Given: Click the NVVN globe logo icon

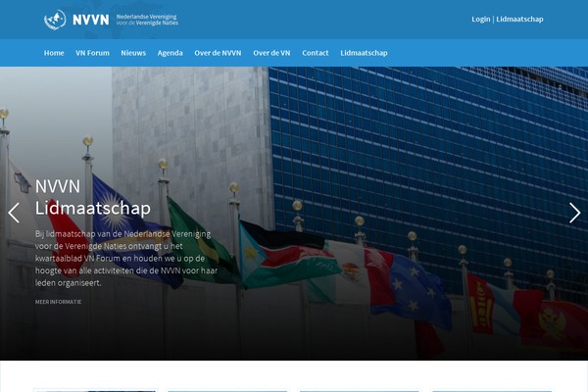Looking at the screenshot, I should [x=55, y=20].
